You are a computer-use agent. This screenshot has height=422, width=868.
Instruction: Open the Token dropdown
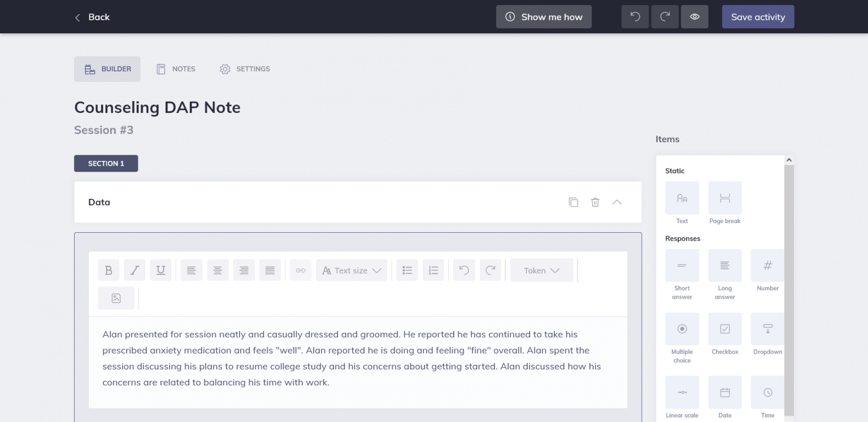tap(541, 270)
